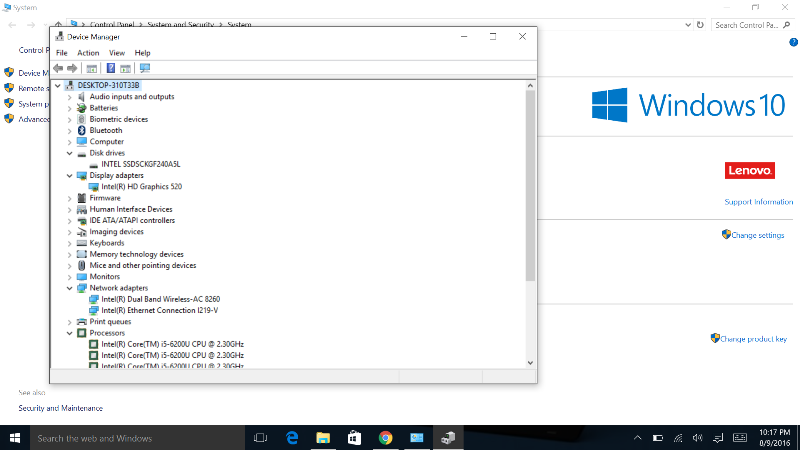Open the Help menu

click(x=142, y=53)
